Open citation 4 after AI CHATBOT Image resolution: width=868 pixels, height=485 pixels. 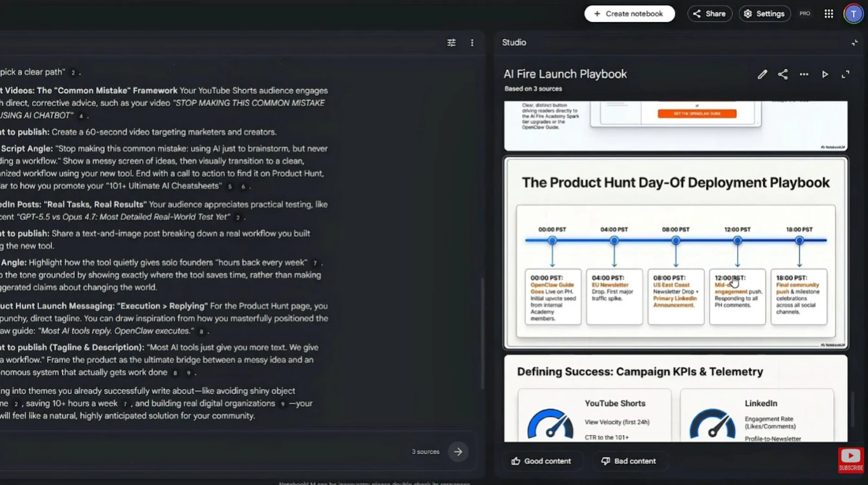coord(81,116)
